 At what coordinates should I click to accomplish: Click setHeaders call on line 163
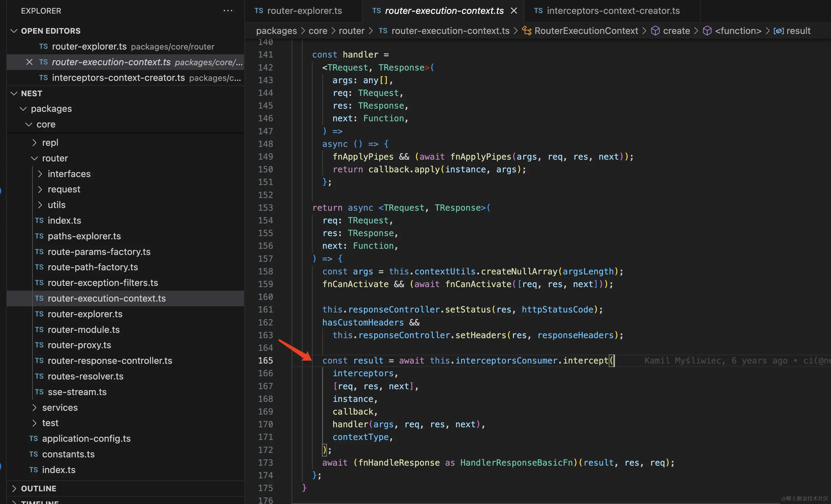[x=481, y=335]
